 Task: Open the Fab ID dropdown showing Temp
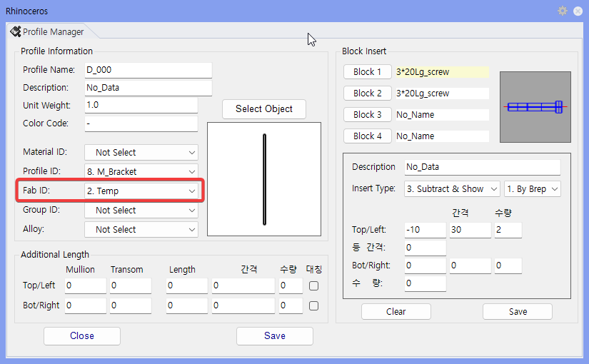141,191
